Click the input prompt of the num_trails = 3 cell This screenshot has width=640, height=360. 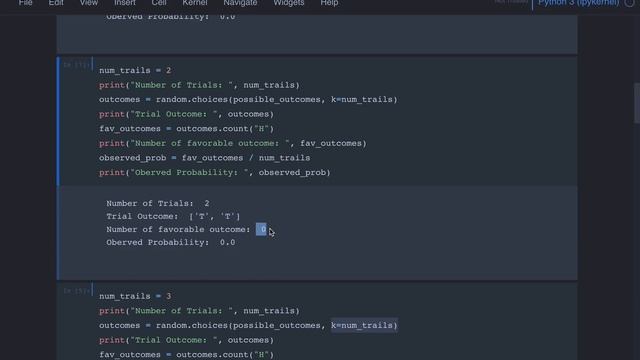point(76,291)
